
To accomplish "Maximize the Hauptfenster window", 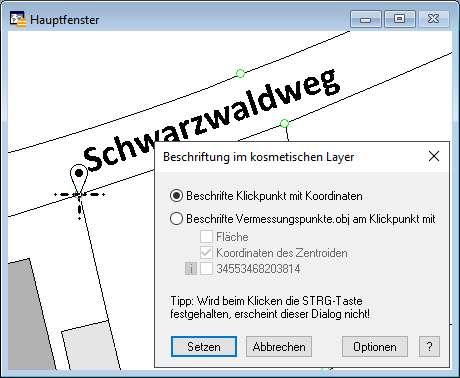I will [x=400, y=19].
